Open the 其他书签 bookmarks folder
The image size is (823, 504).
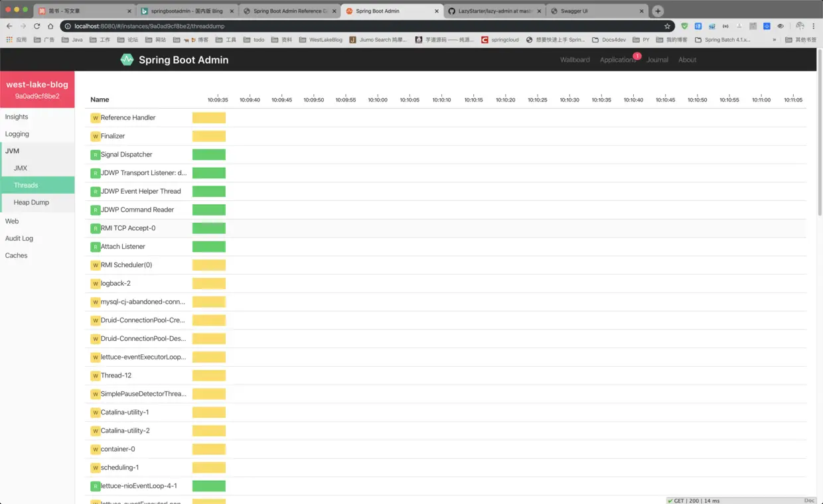pyautogui.click(x=800, y=40)
